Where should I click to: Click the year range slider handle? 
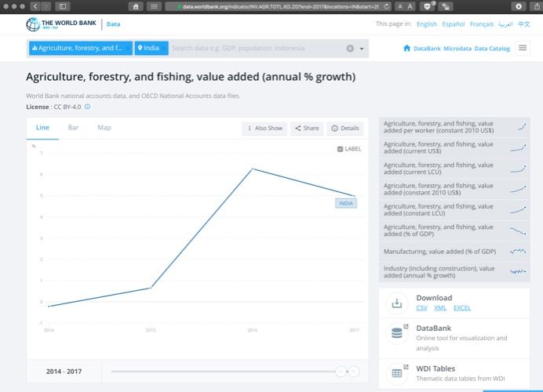click(341, 372)
